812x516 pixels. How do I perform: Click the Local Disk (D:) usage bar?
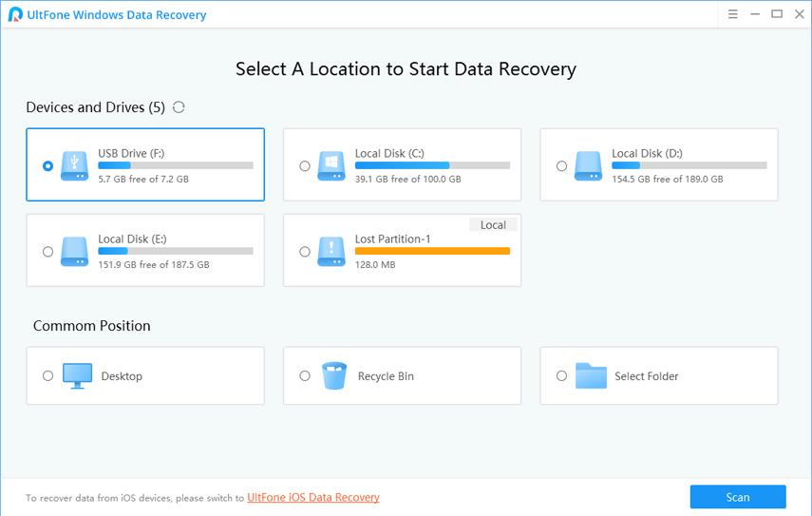tap(689, 165)
